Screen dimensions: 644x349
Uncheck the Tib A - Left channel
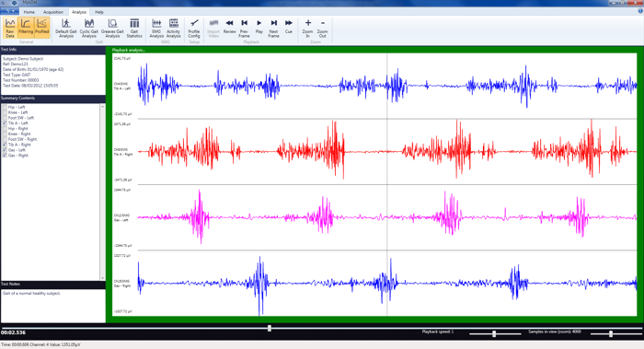5,122
